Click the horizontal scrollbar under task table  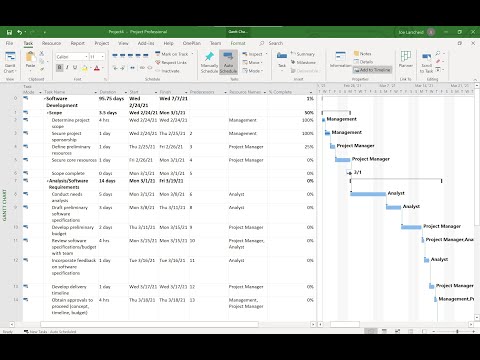tap(149, 324)
